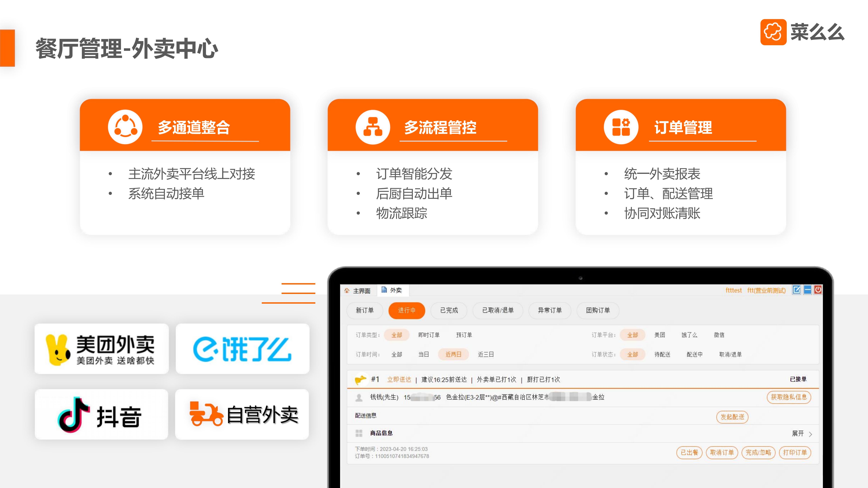Filter order status by 取消/退单
868x488 pixels.
[x=731, y=354]
